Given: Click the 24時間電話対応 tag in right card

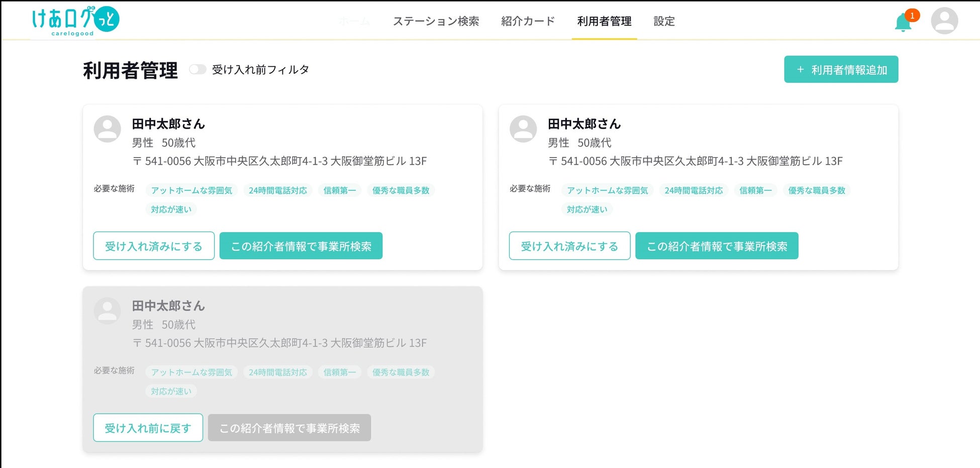Looking at the screenshot, I should (x=694, y=190).
